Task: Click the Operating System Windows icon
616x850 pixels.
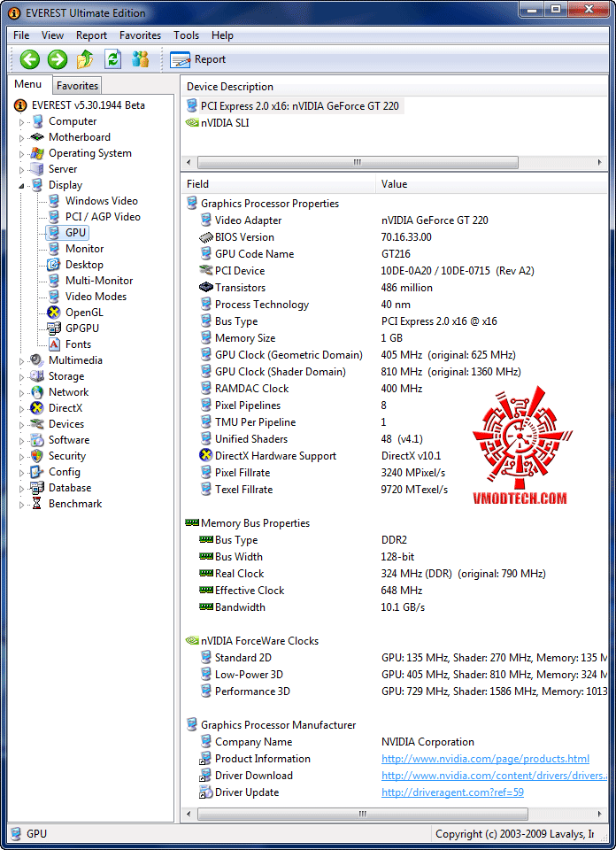Action: [37, 153]
